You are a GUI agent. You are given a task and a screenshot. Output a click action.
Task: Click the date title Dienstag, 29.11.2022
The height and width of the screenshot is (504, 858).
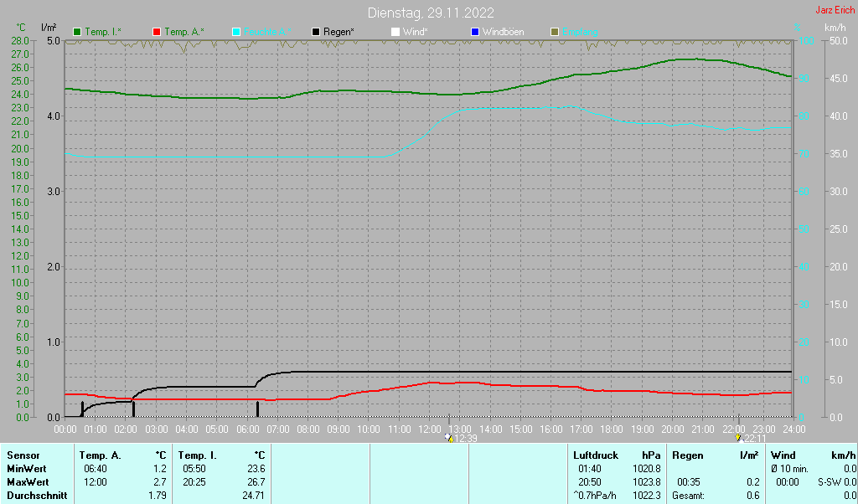[x=431, y=13]
